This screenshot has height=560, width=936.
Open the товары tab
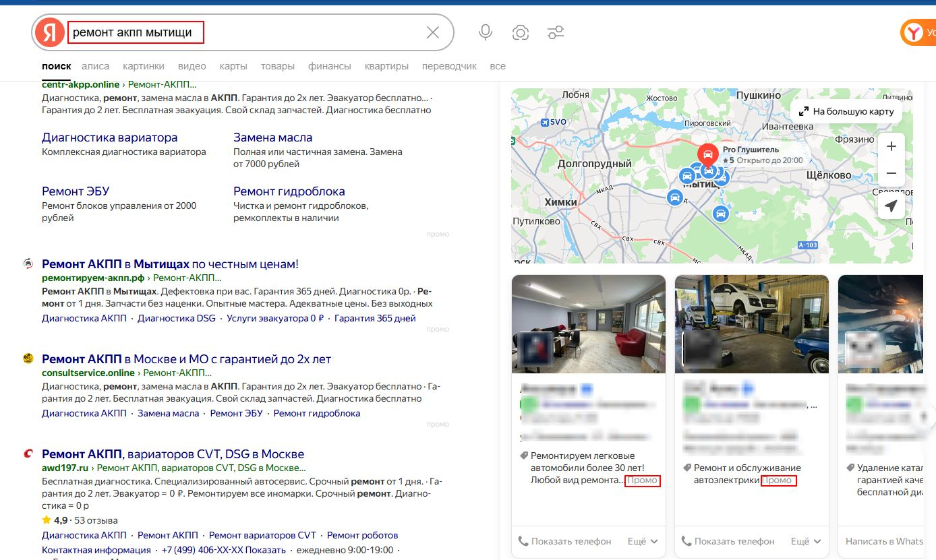(278, 66)
